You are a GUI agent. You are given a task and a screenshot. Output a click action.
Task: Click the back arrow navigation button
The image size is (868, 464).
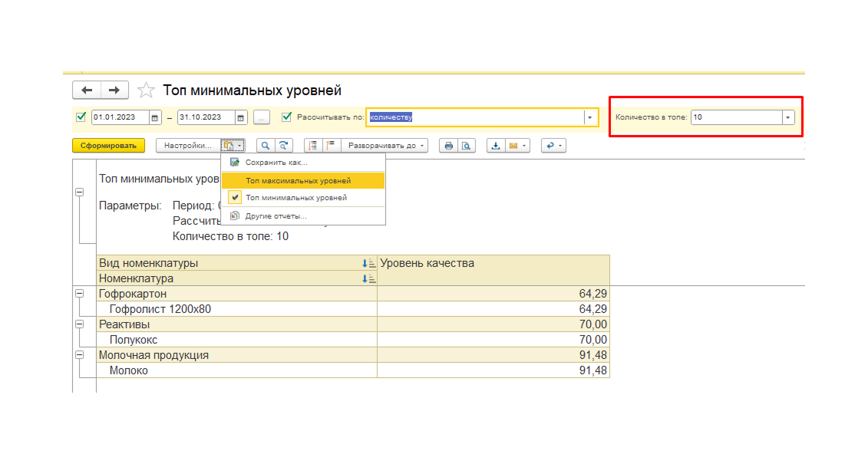click(x=87, y=90)
